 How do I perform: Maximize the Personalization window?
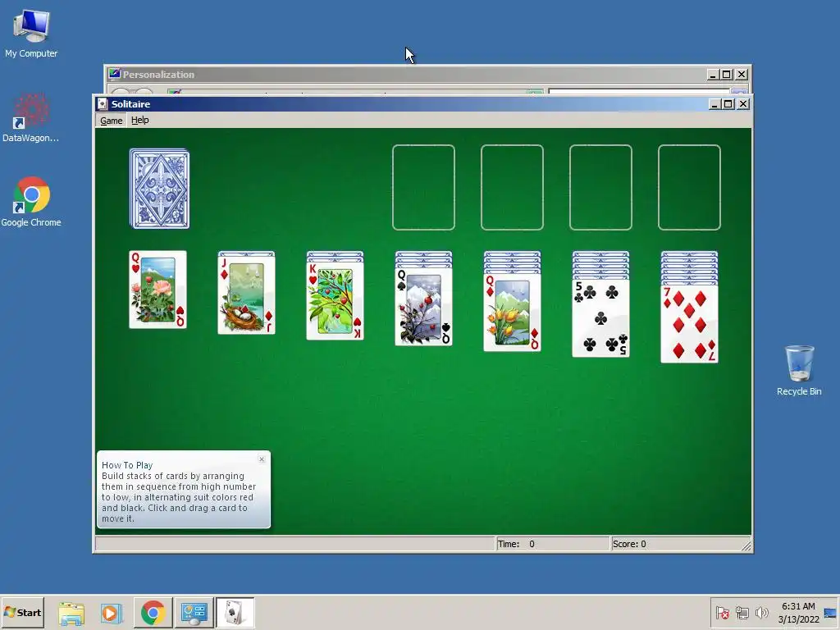[x=727, y=75]
